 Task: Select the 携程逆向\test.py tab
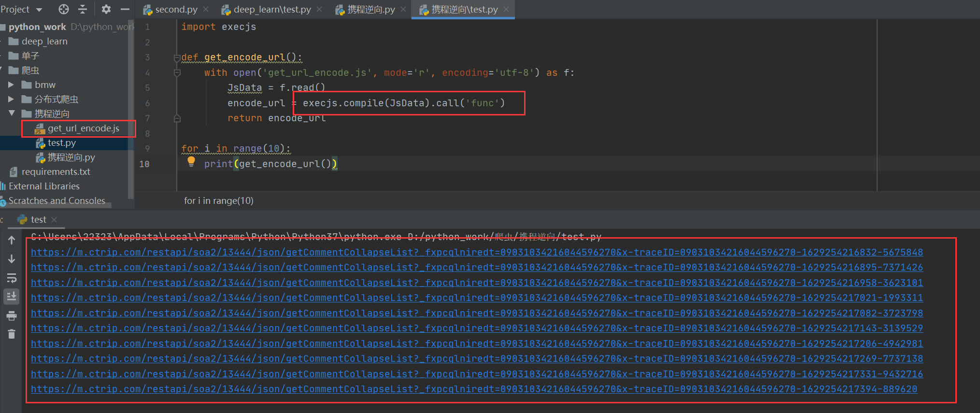(464, 9)
